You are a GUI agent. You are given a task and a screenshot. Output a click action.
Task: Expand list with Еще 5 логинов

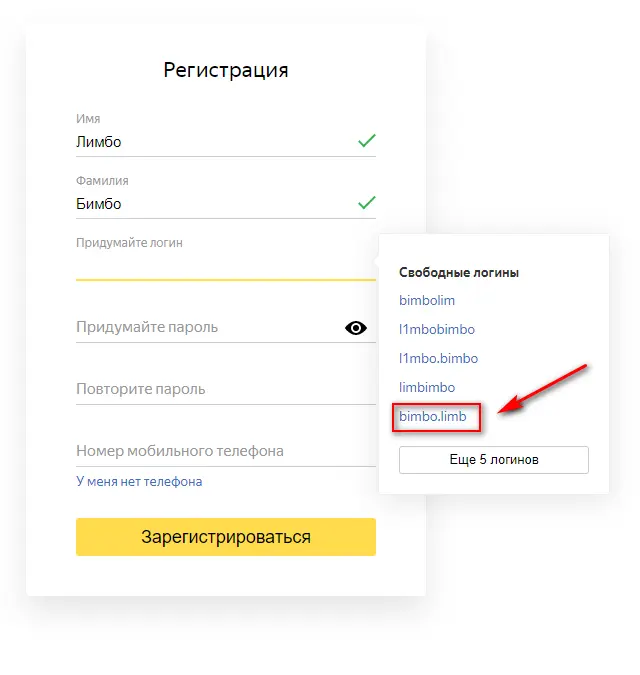pyautogui.click(x=494, y=460)
